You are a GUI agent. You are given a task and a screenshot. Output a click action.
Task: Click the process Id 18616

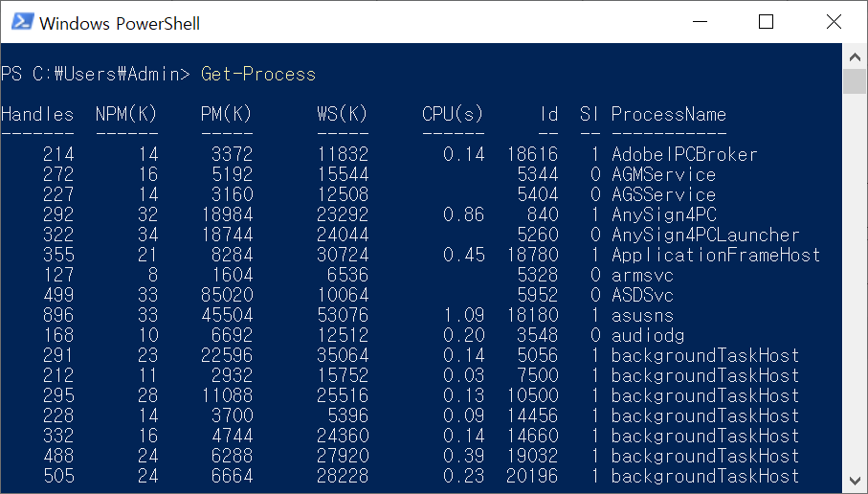click(532, 154)
